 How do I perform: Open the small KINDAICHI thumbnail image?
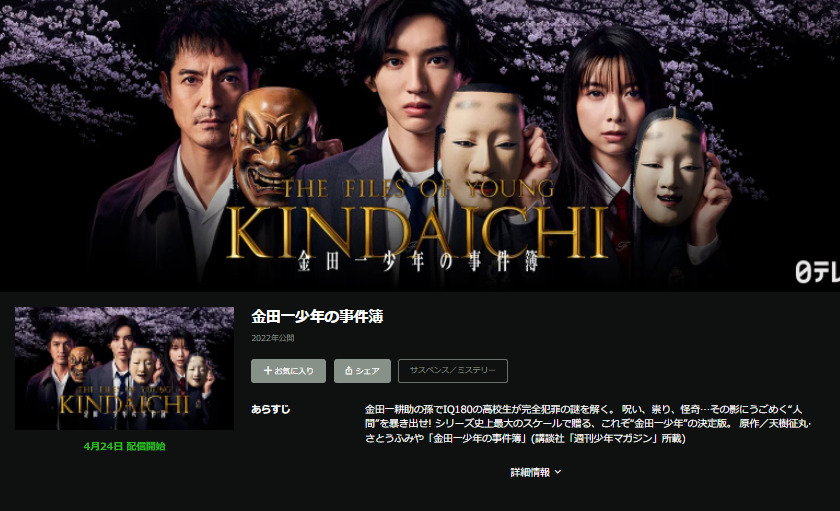click(x=124, y=368)
